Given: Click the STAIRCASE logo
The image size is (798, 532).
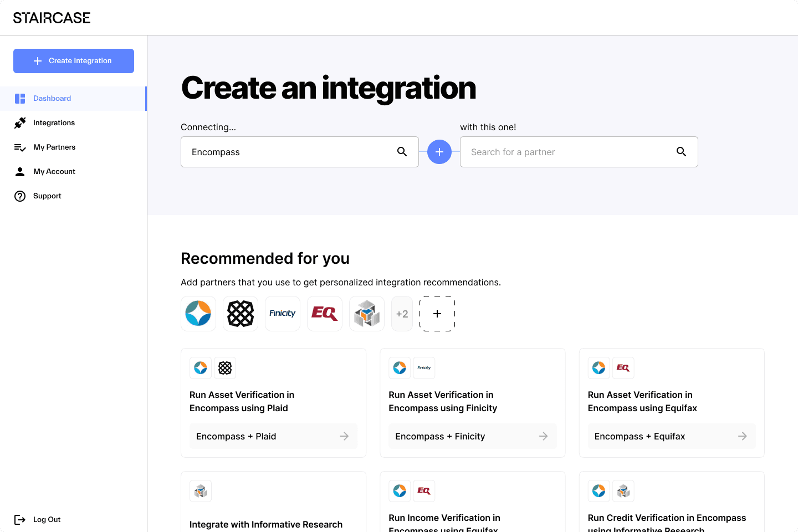Looking at the screenshot, I should pyautogui.click(x=52, y=18).
